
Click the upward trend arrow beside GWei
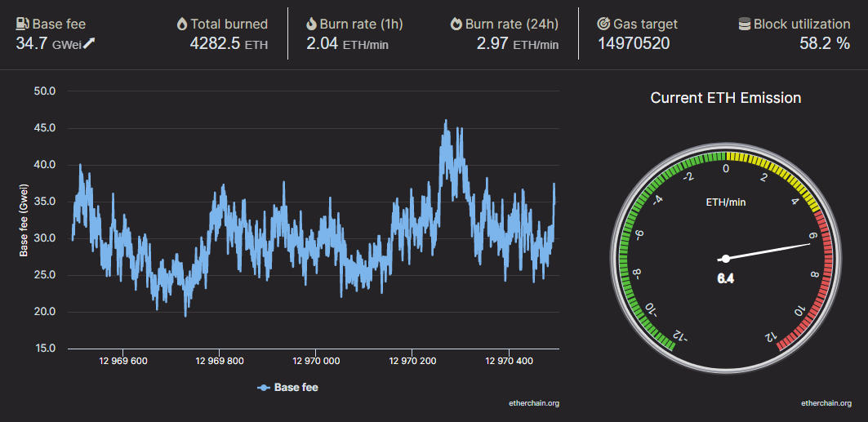(89, 44)
